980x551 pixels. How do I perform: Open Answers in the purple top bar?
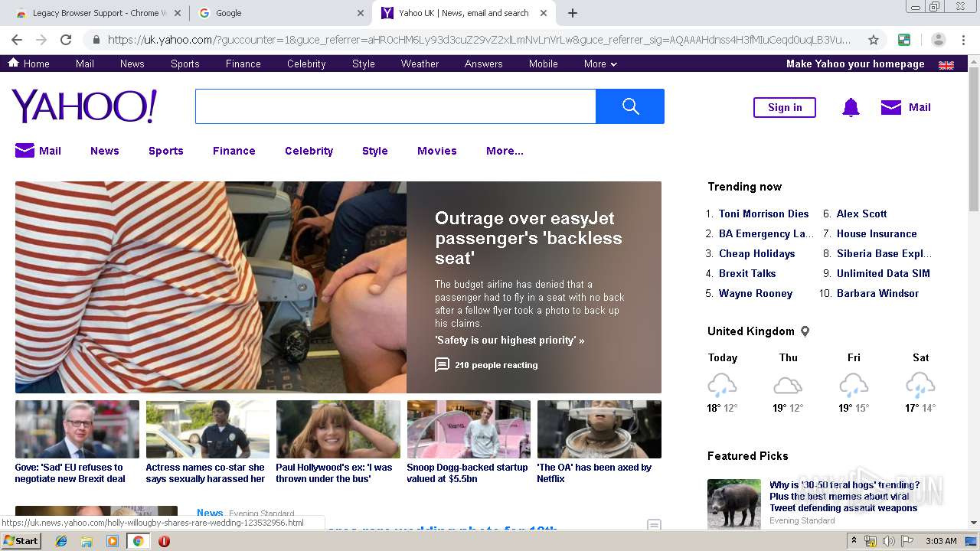coord(484,64)
